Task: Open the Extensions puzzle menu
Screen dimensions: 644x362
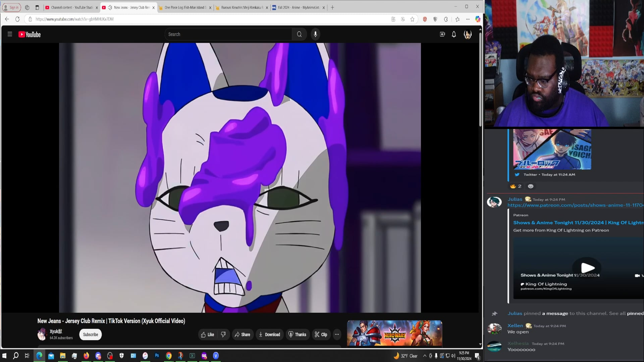Action: coord(446,19)
